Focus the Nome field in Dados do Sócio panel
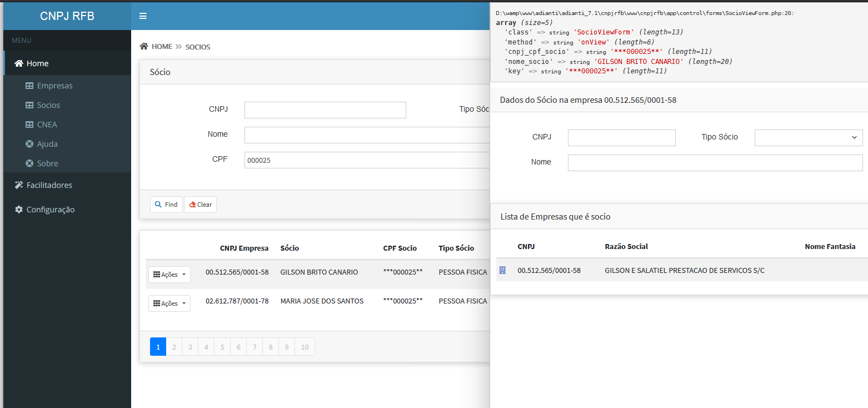The height and width of the screenshot is (408, 868). (715, 163)
